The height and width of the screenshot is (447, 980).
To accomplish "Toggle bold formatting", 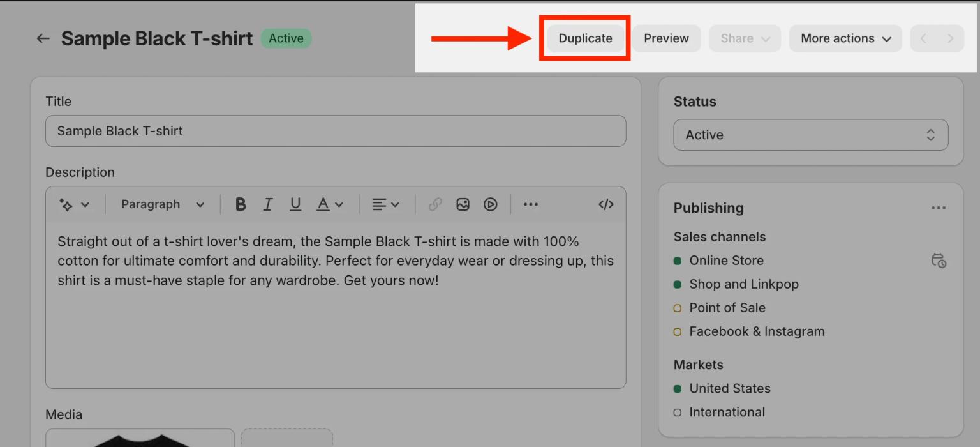I will (x=241, y=204).
